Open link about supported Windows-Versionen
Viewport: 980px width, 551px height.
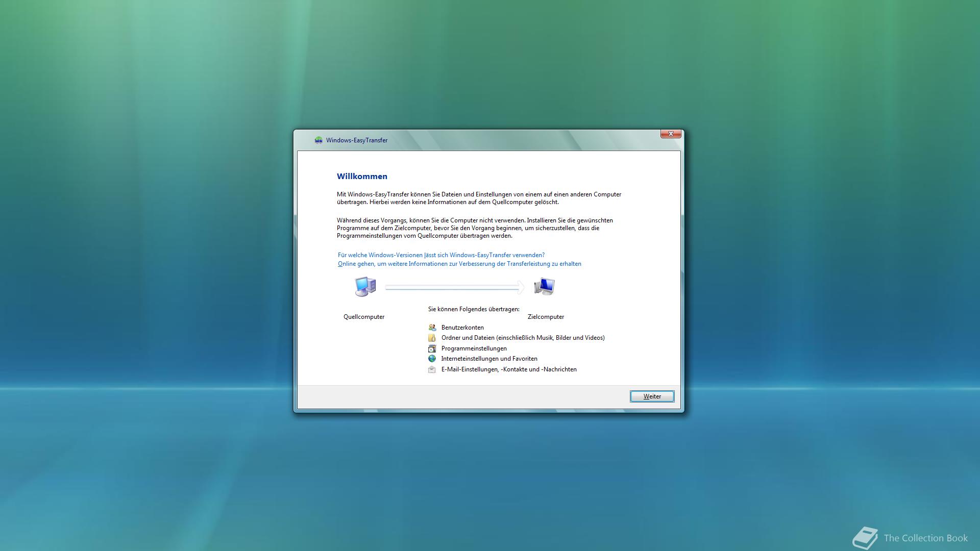(441, 255)
